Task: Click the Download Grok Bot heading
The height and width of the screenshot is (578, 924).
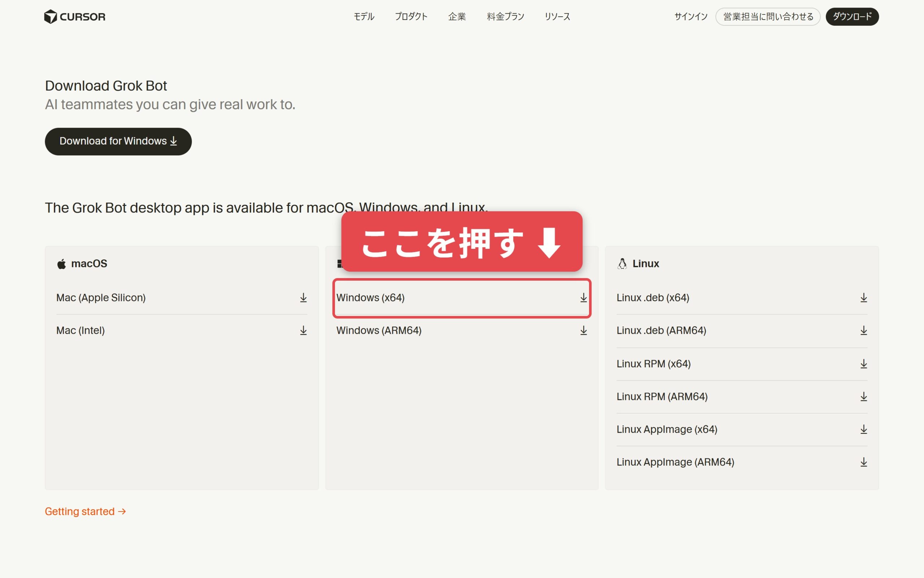Action: pyautogui.click(x=106, y=86)
